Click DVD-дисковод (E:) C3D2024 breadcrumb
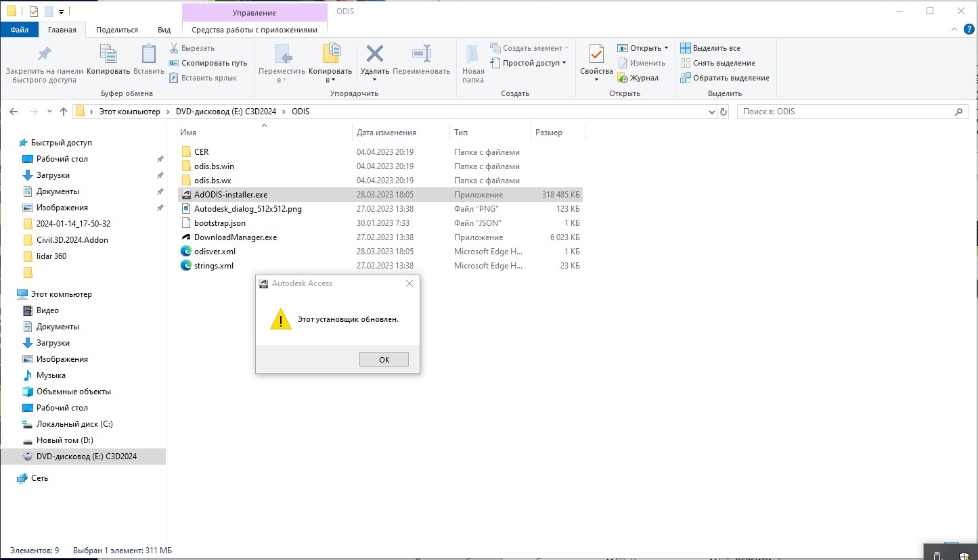 tap(227, 112)
